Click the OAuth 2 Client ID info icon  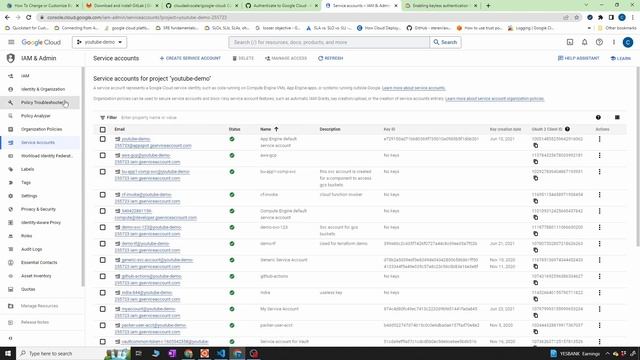[567, 129]
